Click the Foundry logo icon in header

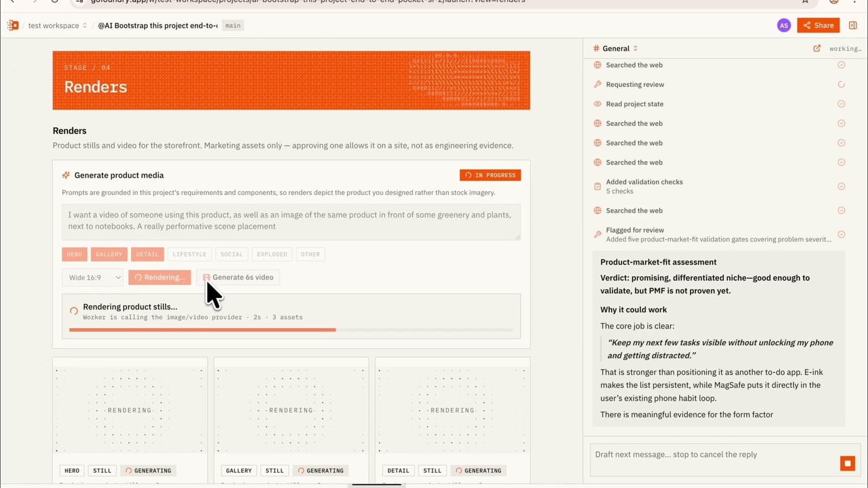[x=13, y=25]
